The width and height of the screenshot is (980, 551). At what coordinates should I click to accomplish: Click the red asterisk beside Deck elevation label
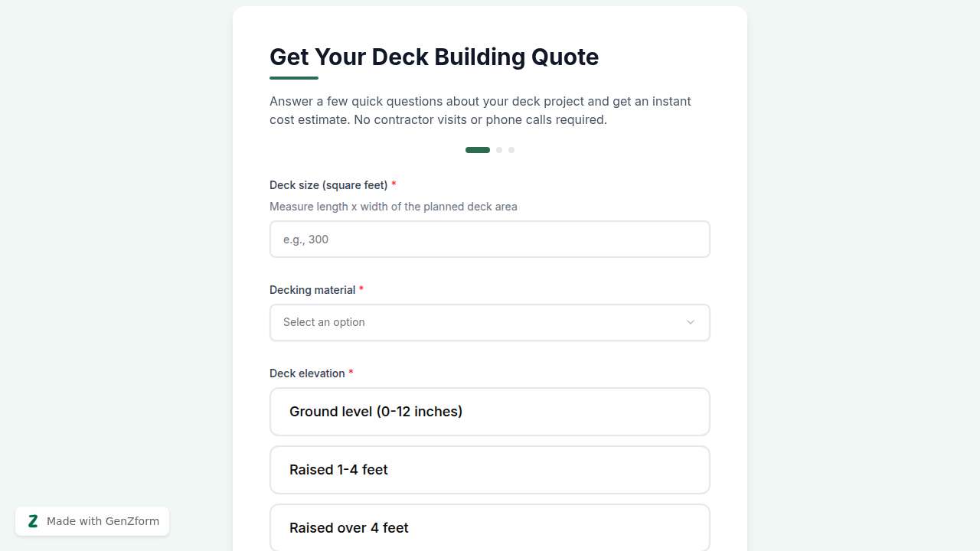click(351, 373)
